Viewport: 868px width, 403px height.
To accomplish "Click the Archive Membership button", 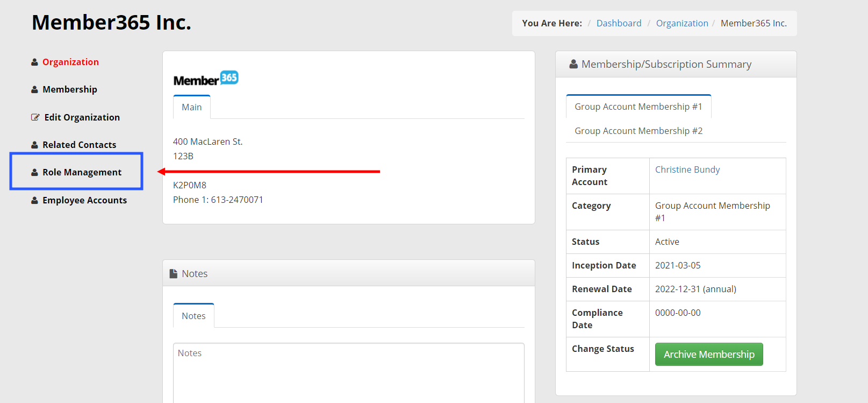I will 709,354.
